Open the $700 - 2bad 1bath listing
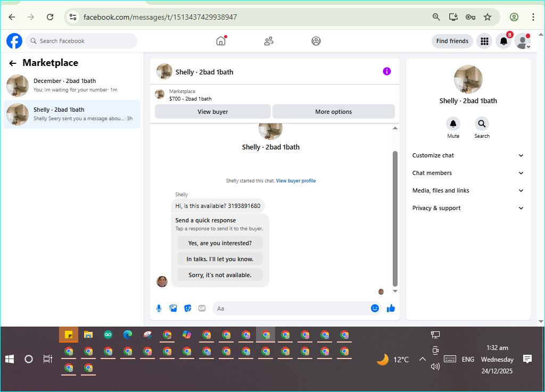This screenshot has width=545, height=392. pyautogui.click(x=190, y=98)
